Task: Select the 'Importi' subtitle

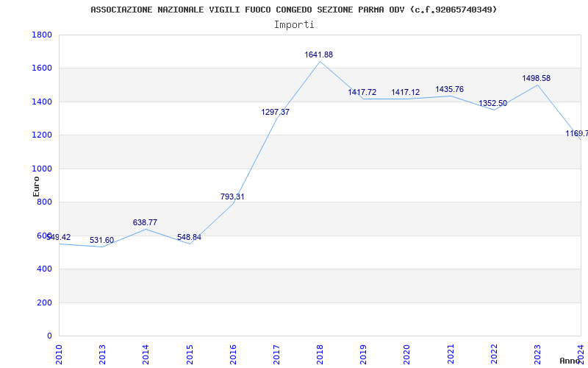Action: [294, 25]
